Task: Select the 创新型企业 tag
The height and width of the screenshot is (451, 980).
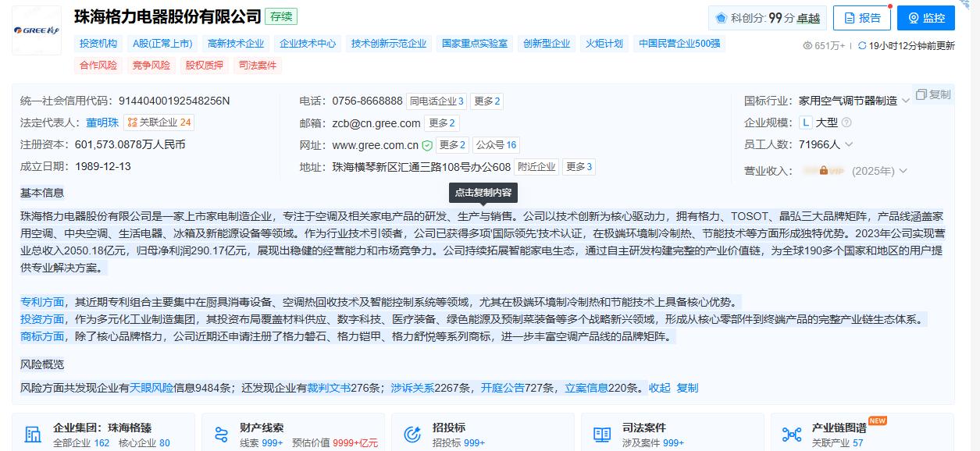Action: pyautogui.click(x=547, y=44)
